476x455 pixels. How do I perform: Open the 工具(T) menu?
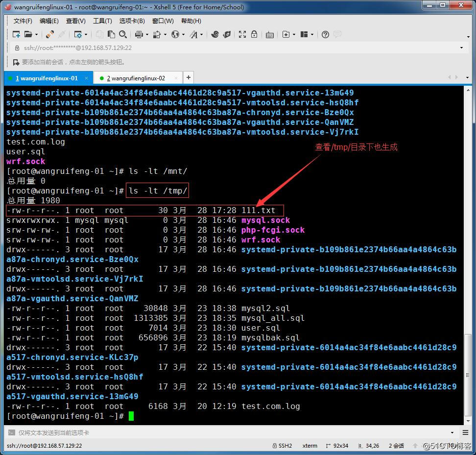point(102,21)
